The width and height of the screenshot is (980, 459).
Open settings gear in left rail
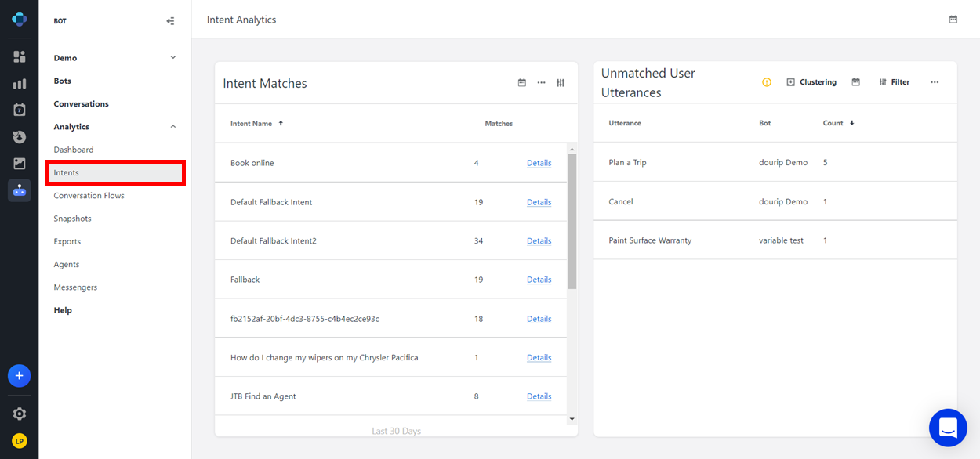[x=20, y=414]
